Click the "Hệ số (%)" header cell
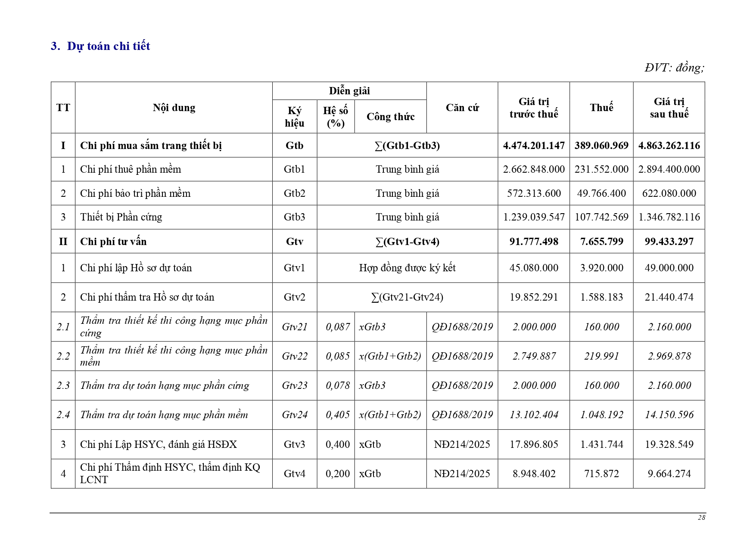 tap(336, 117)
